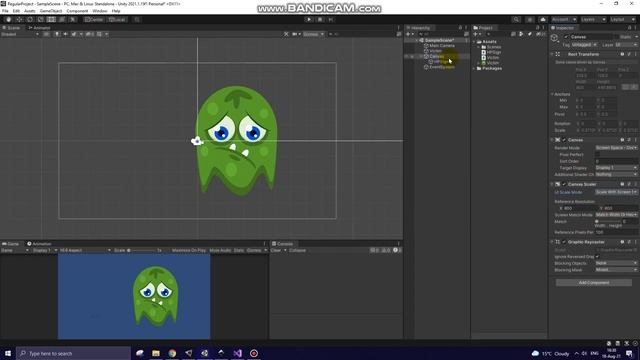Open the Account dropdown
Image resolution: width=640 pixels, height=360 pixels.
(564, 20)
